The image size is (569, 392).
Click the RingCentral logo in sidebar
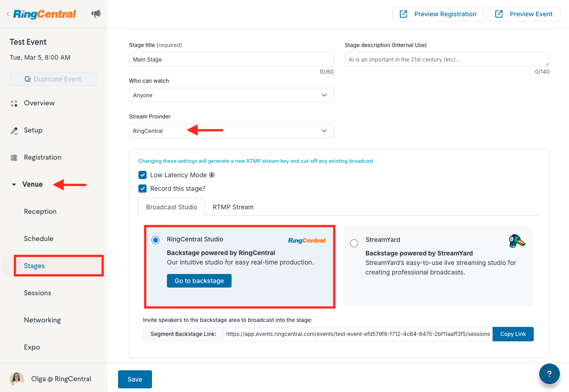[x=44, y=14]
